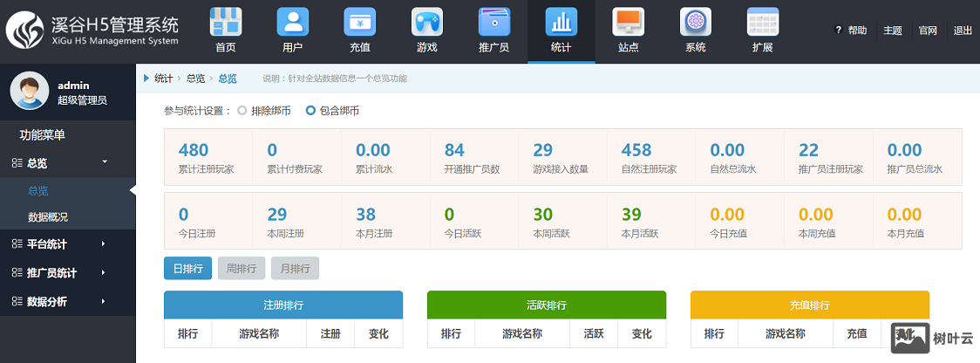The image size is (980, 363).
Task: Open the 系统 gear icon
Action: pos(696,22)
